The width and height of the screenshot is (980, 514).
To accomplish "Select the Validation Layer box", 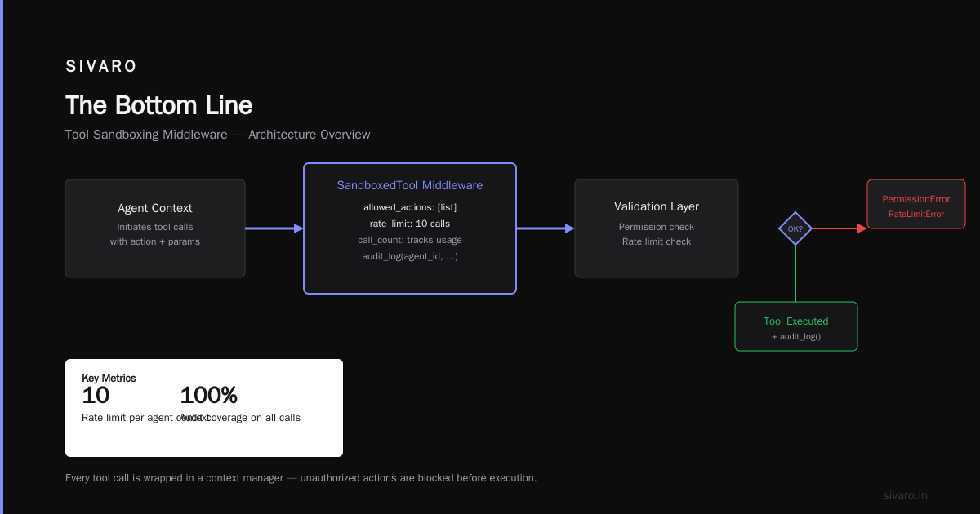I will click(x=657, y=228).
